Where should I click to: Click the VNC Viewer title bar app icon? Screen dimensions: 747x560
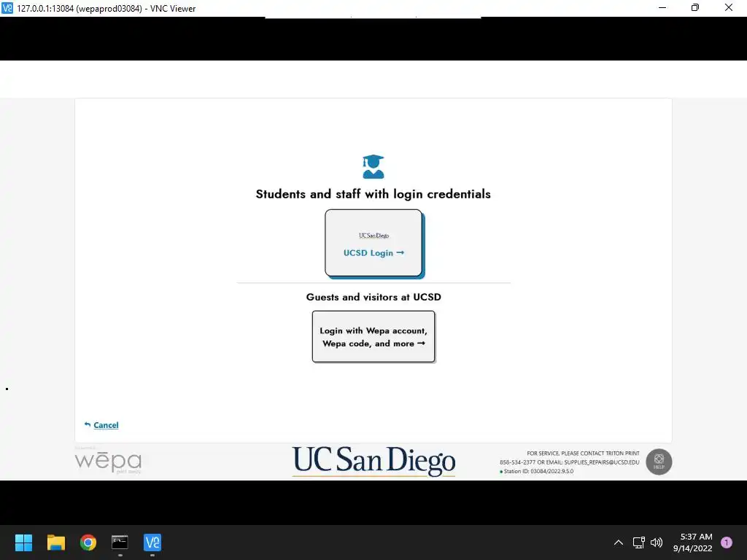pyautogui.click(x=7, y=7)
